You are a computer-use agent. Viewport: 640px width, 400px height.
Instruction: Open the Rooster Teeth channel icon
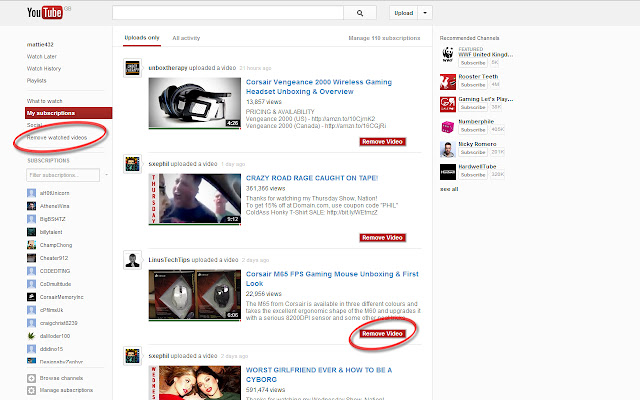coord(448,82)
